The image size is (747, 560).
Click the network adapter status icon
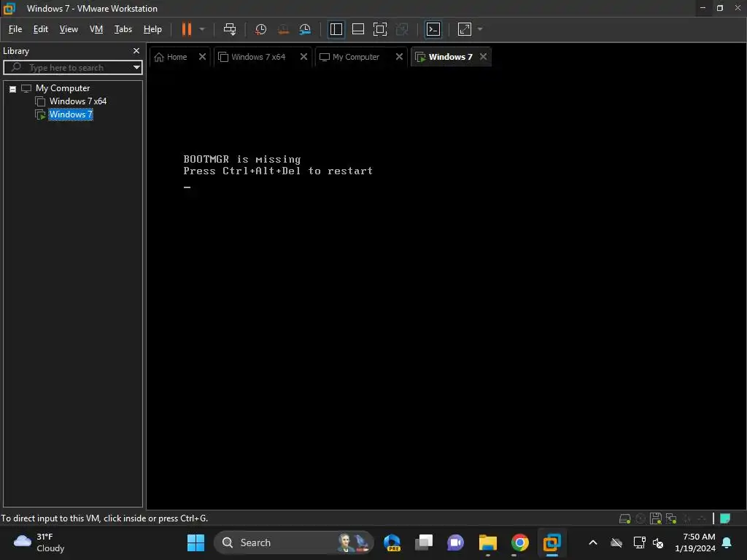671,518
